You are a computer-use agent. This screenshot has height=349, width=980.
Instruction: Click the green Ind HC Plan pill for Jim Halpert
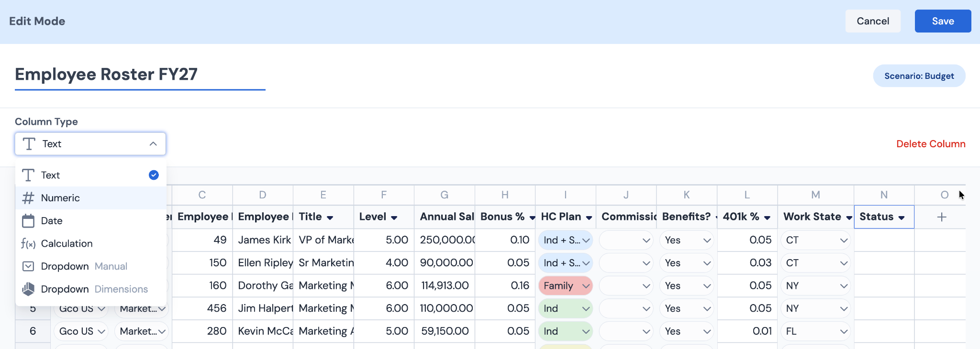coord(566,308)
